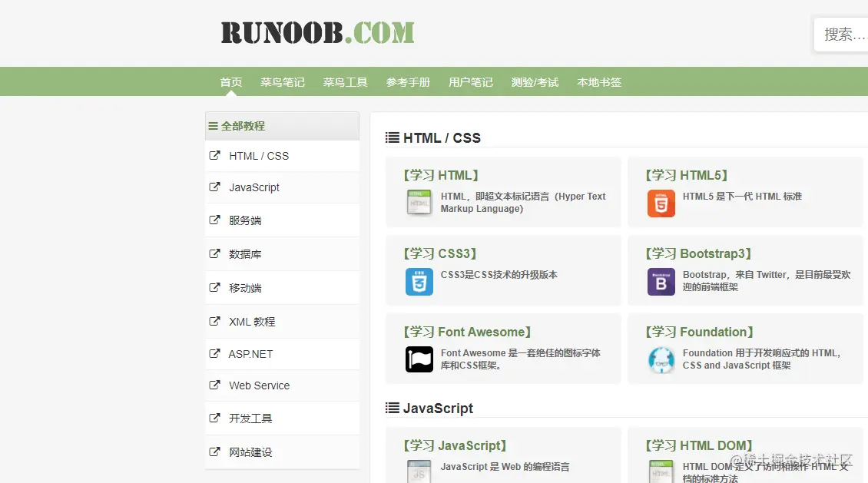This screenshot has width=868, height=483.
Task: Click the RUNOOB.COM site logo
Action: [x=317, y=33]
